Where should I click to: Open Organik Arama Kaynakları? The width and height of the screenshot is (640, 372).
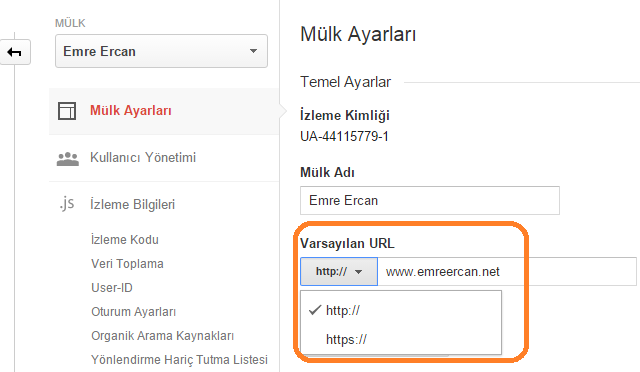coord(162,336)
